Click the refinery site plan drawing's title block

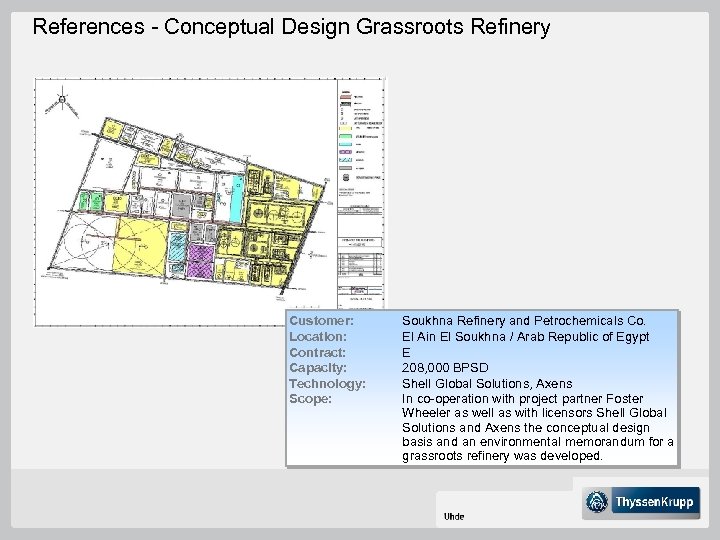coord(360,291)
